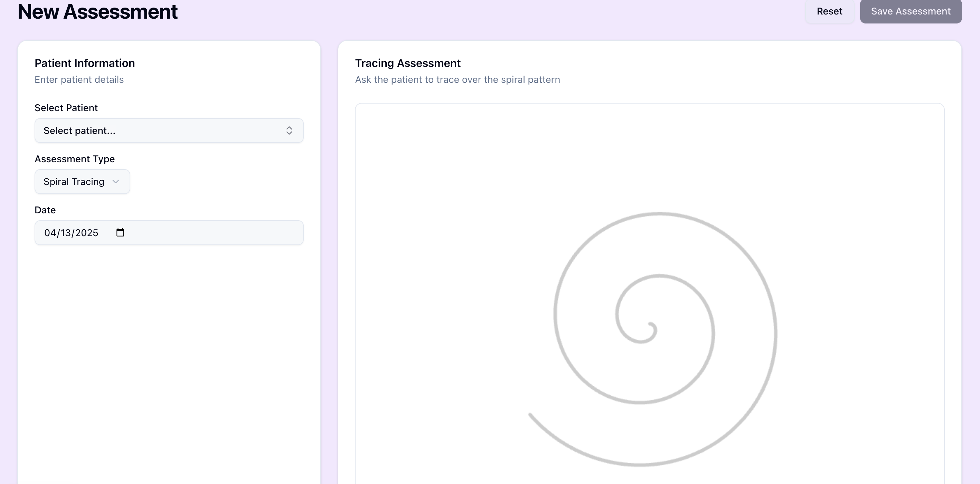Select the month segment 04 in the date
Viewport: 980px width, 484px height.
[x=50, y=233]
